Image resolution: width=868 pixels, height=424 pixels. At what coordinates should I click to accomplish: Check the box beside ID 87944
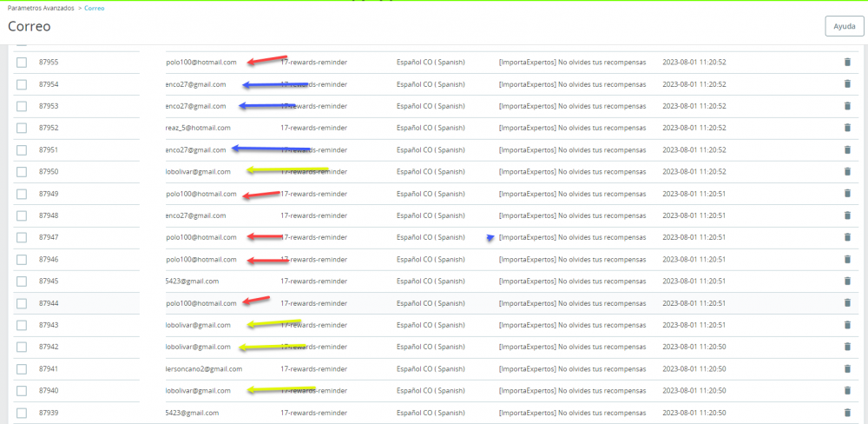tap(22, 303)
